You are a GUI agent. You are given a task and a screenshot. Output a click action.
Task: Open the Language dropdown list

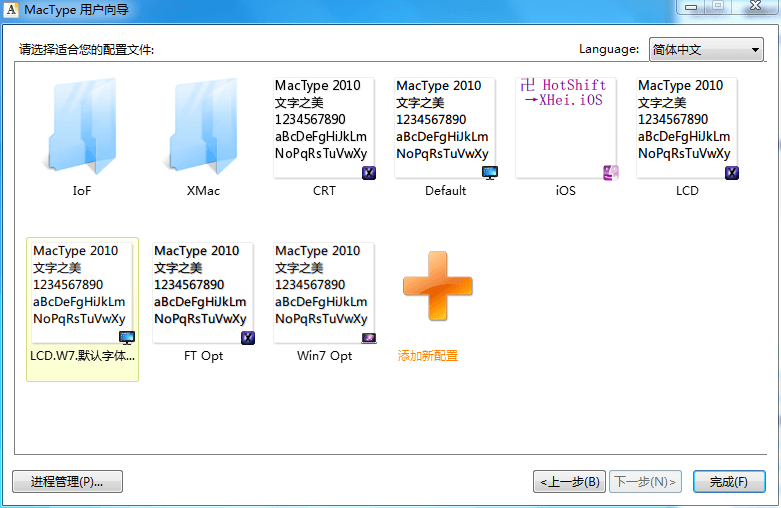pos(705,49)
